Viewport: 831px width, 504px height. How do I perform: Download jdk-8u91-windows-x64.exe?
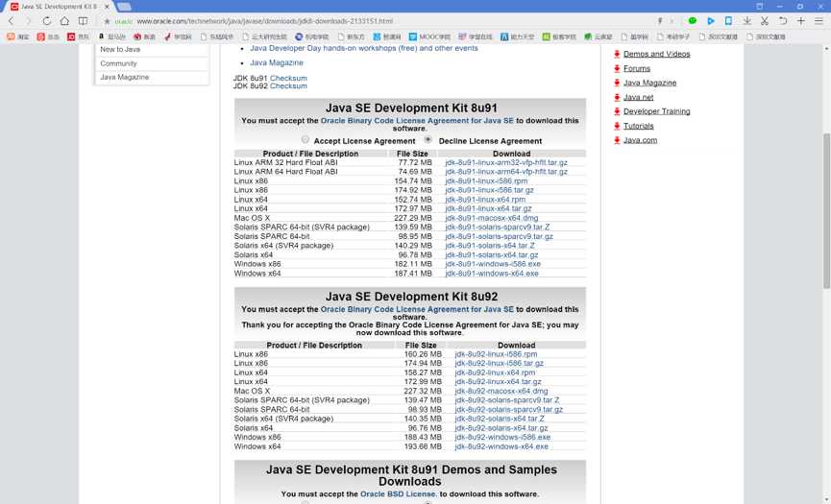click(492, 274)
